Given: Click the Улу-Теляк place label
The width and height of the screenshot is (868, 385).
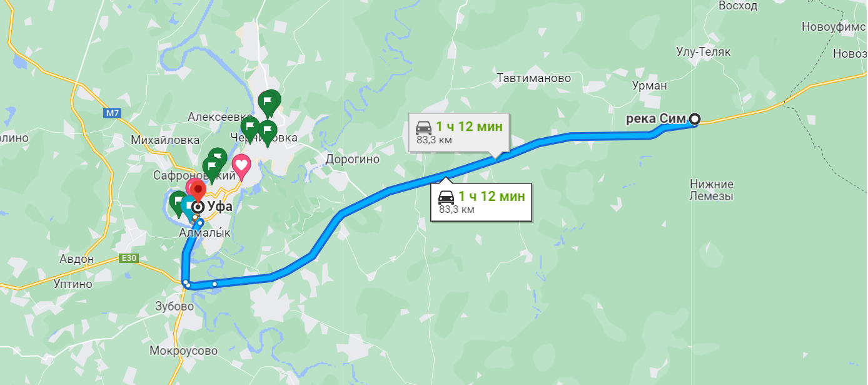Looking at the screenshot, I should pos(704,52).
